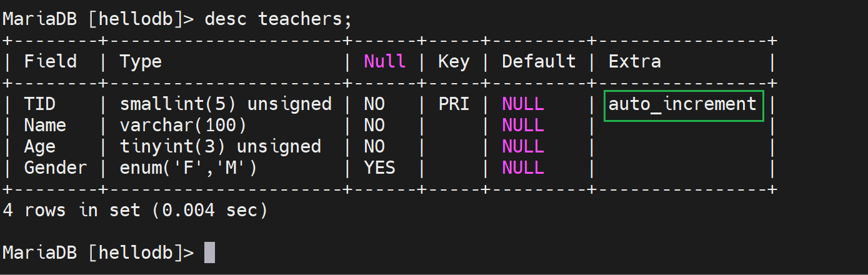Click the Default column header
The height and width of the screenshot is (275, 868).
tap(539, 61)
